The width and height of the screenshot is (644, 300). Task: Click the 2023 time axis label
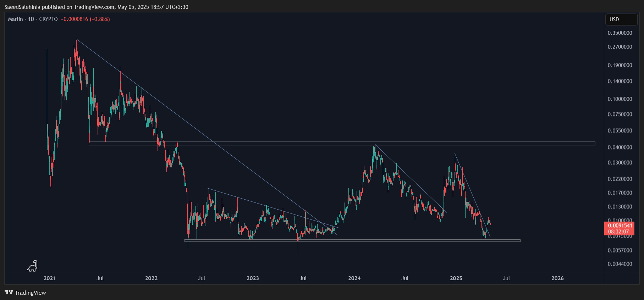(x=253, y=278)
